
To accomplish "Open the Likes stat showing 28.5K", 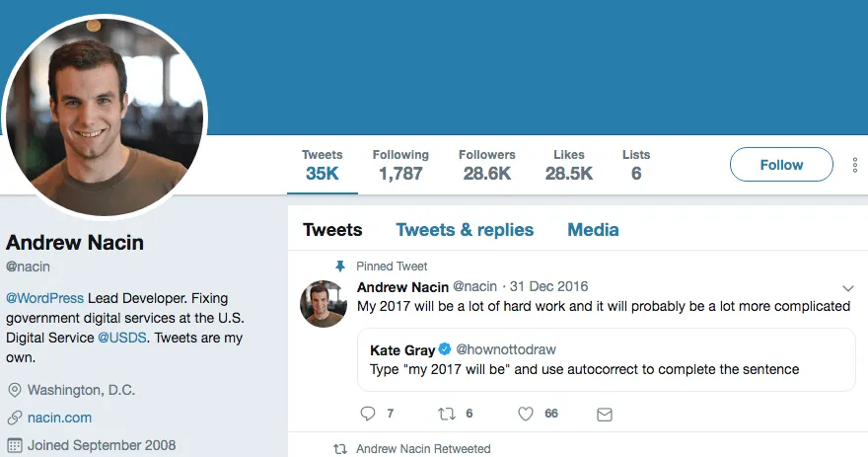I will point(569,165).
